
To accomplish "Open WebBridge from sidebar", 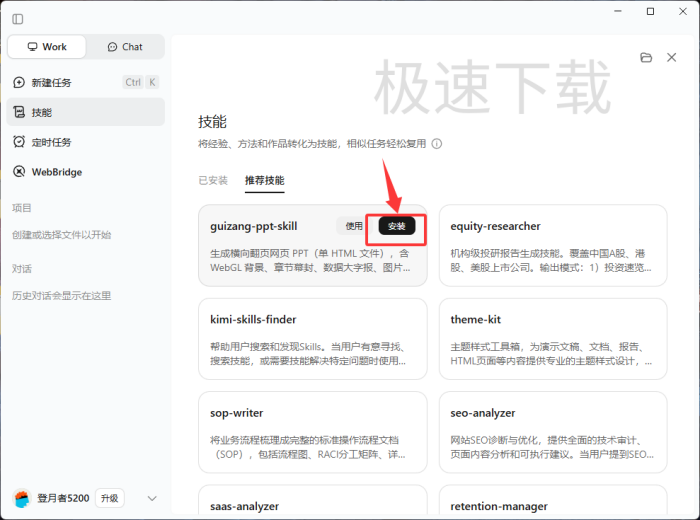I will pos(86,172).
